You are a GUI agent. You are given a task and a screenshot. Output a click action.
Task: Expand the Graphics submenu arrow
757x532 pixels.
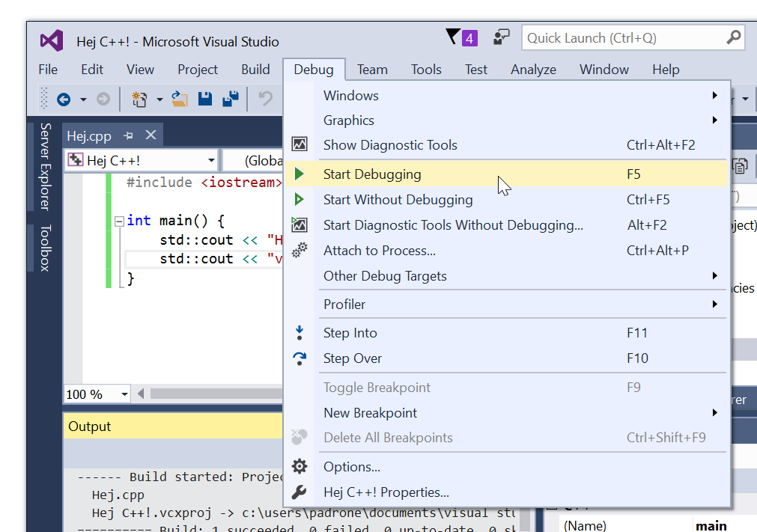click(x=714, y=120)
